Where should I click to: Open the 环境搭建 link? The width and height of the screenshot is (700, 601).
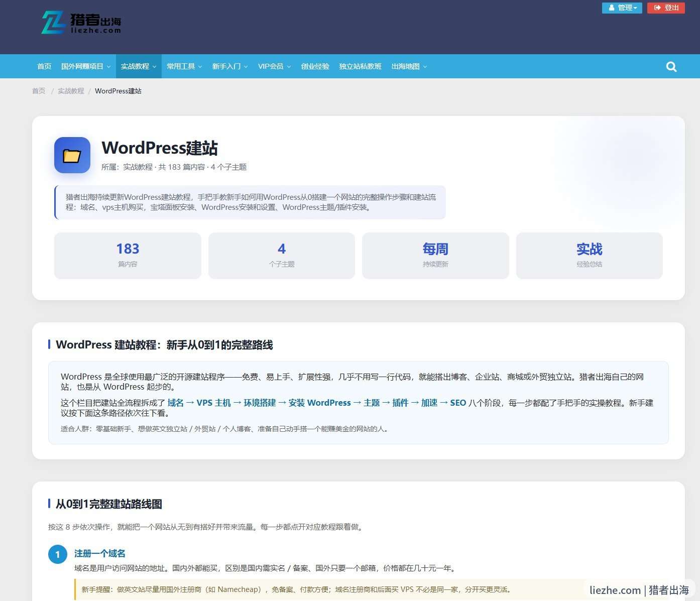pyautogui.click(x=260, y=403)
